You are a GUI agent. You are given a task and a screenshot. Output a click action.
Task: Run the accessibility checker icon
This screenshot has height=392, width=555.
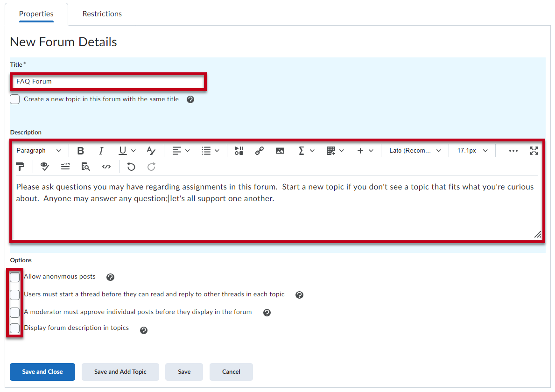pos(45,167)
